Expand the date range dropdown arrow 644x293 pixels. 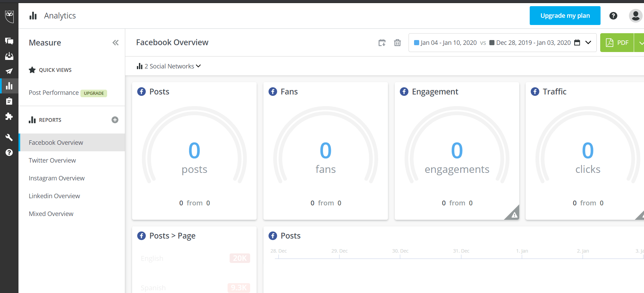pos(588,43)
